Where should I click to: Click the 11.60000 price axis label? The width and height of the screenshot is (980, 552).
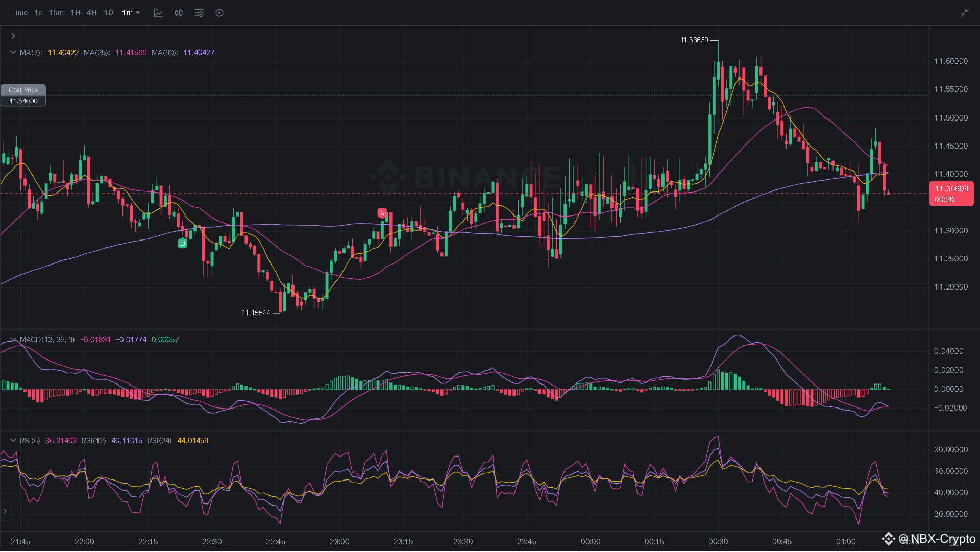(x=951, y=61)
